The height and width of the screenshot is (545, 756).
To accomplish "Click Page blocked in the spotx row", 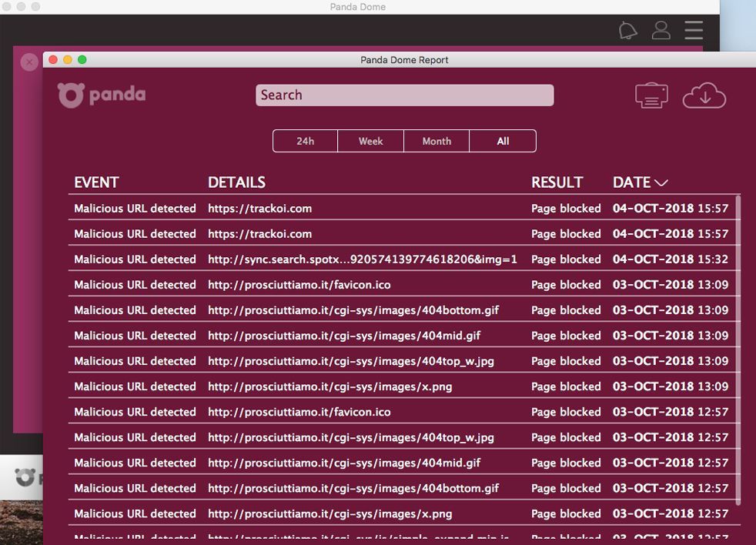I will point(566,259).
